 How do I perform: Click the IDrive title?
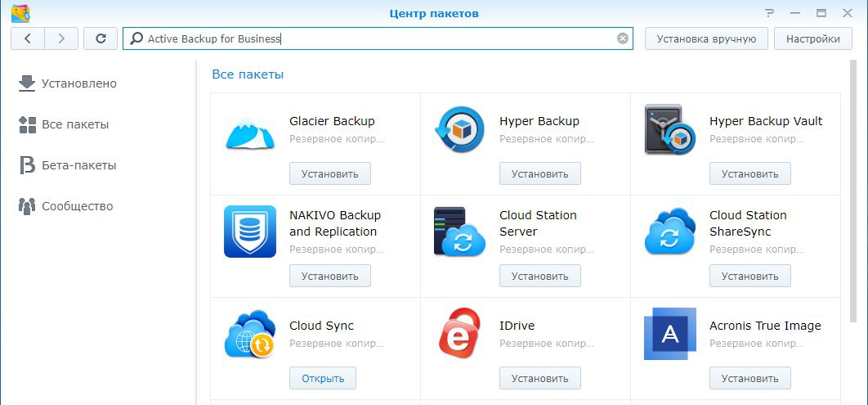[x=517, y=325]
